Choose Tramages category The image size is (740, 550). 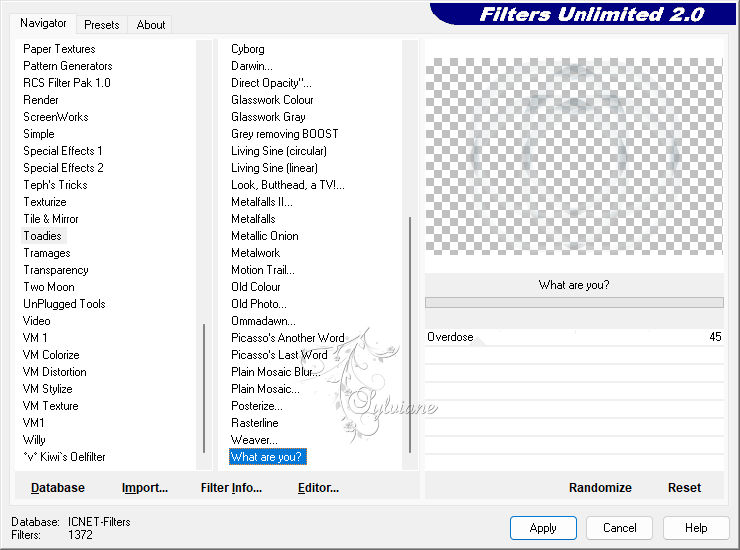(47, 253)
